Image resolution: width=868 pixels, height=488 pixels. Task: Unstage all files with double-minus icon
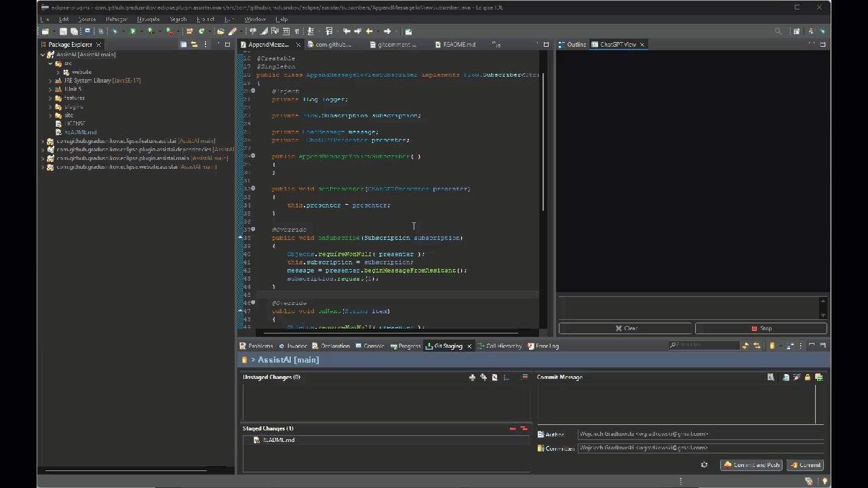[524, 428]
